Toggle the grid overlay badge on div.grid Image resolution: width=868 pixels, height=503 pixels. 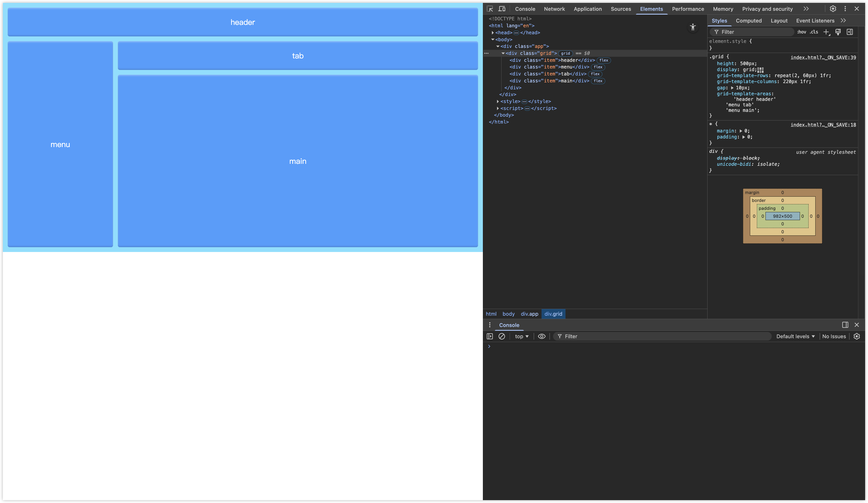tap(565, 53)
